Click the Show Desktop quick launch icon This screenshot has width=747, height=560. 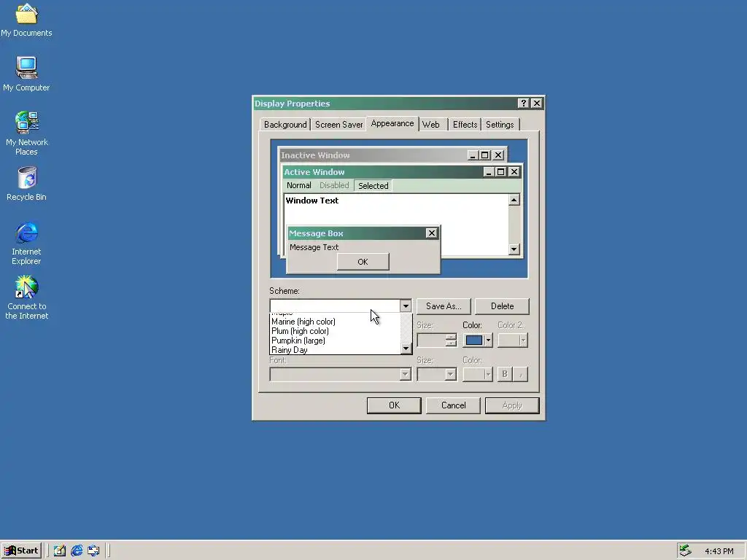click(x=60, y=551)
